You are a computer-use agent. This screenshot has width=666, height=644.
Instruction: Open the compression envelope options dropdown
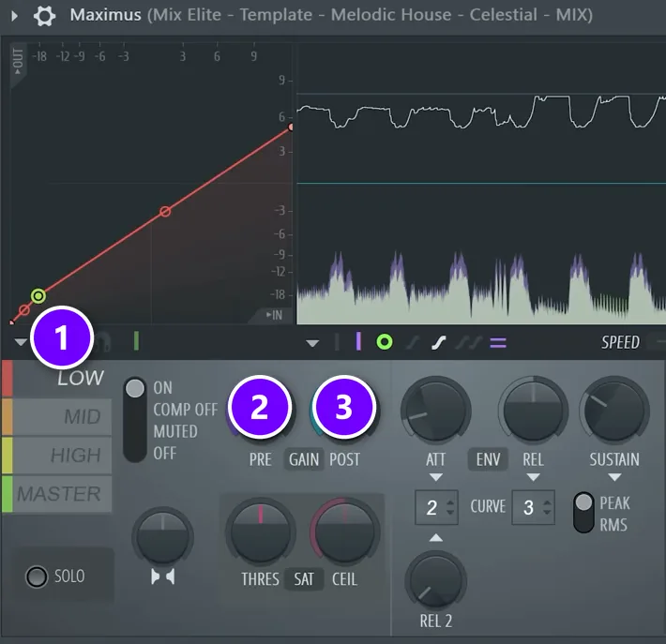pos(21,342)
